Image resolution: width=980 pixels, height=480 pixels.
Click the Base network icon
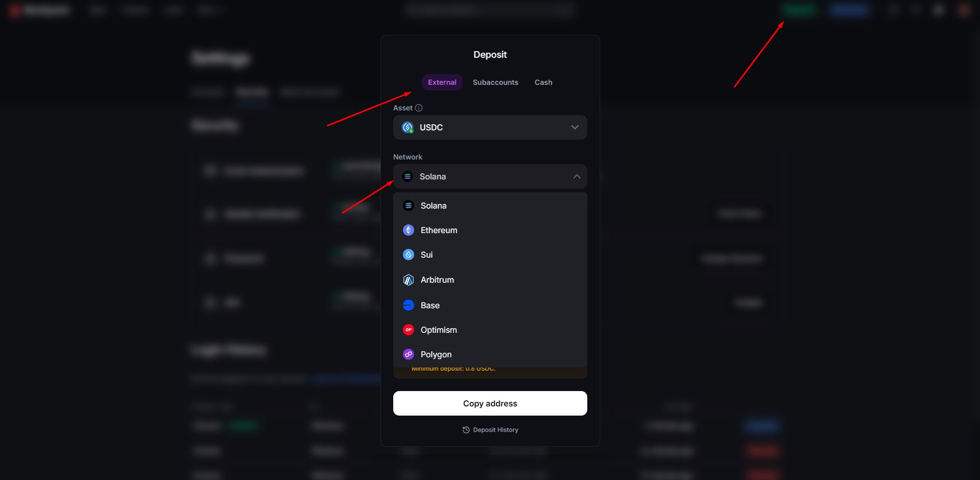[x=409, y=305]
